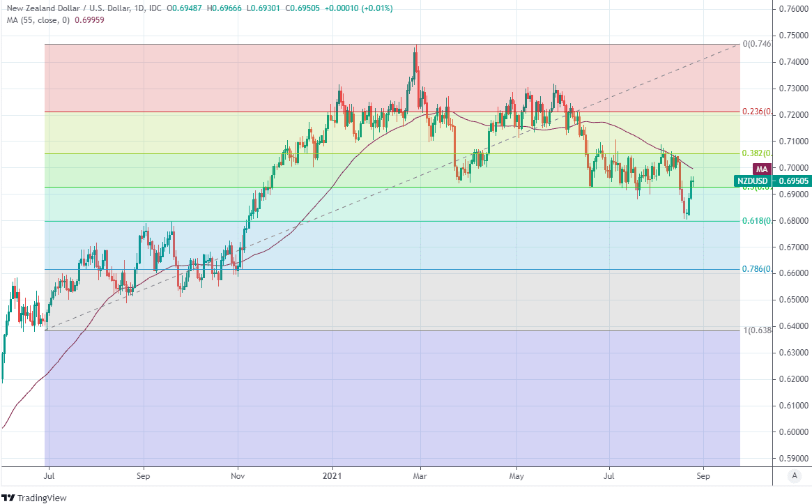Viewport: 812px width, 504px height.
Task: Click the maroon MA price-axis tag
Action: (762, 169)
